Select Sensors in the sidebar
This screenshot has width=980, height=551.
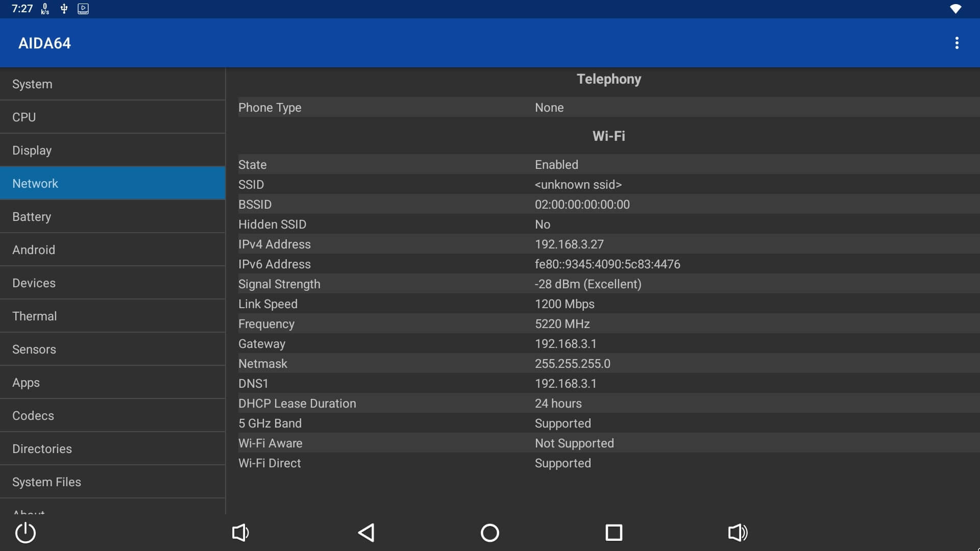pos(112,349)
